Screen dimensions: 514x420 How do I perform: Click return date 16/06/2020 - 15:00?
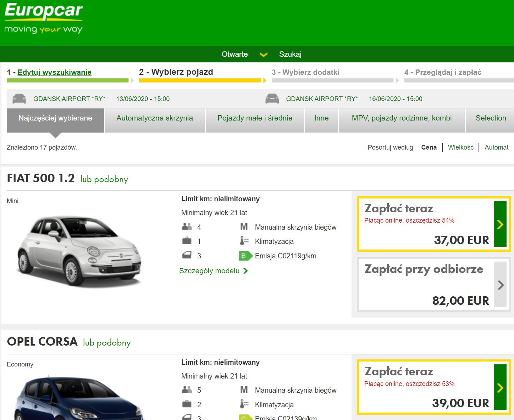[x=396, y=99]
